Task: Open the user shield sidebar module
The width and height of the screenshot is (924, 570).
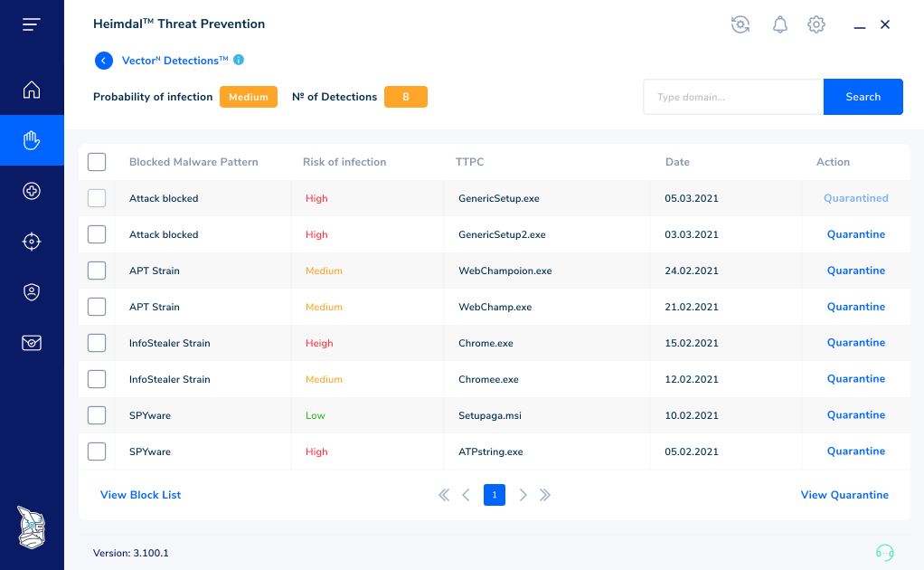Action: (32, 291)
